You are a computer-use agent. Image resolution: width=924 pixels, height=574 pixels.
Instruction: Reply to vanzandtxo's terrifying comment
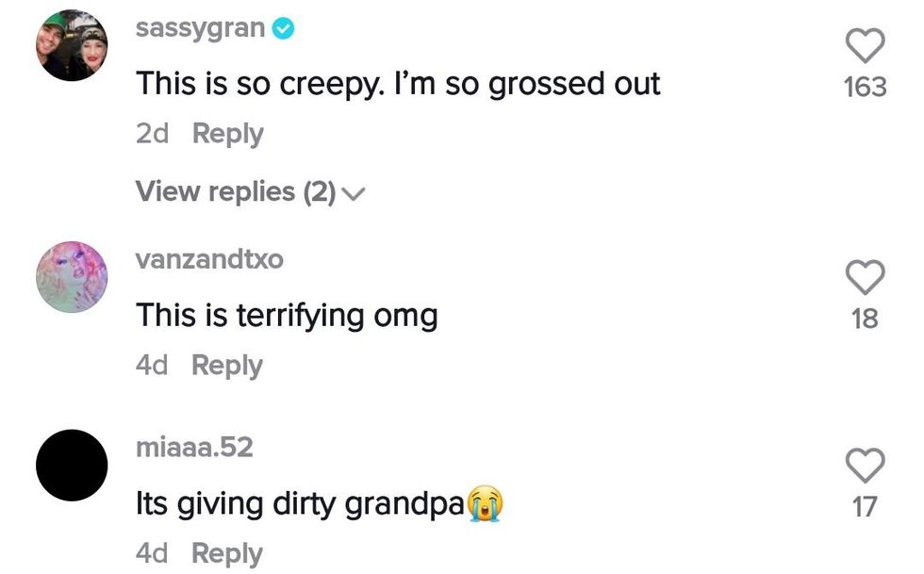[x=227, y=366]
